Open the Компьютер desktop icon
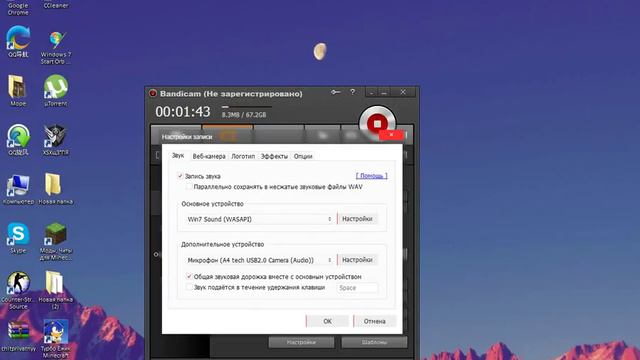Image resolution: width=640 pixels, height=360 pixels. [18, 189]
